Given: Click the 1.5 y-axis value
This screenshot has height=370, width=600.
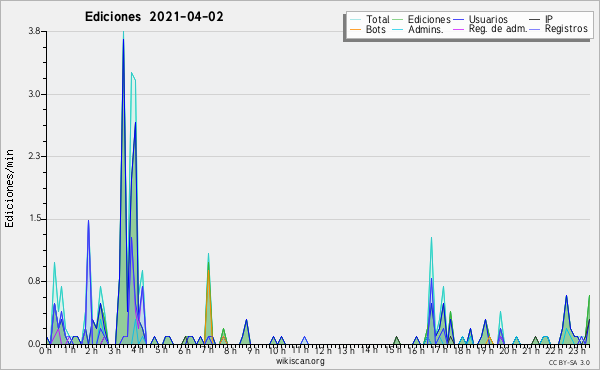Looking at the screenshot, I should tap(34, 219).
